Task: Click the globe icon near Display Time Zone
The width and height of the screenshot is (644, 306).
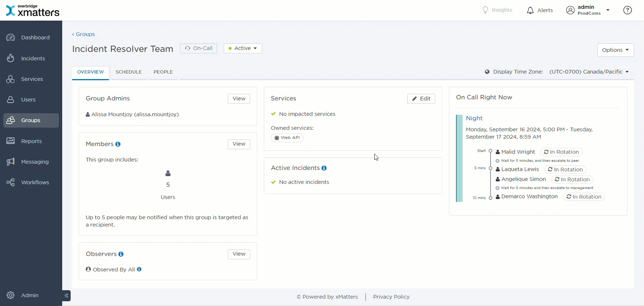Action: pos(487,72)
